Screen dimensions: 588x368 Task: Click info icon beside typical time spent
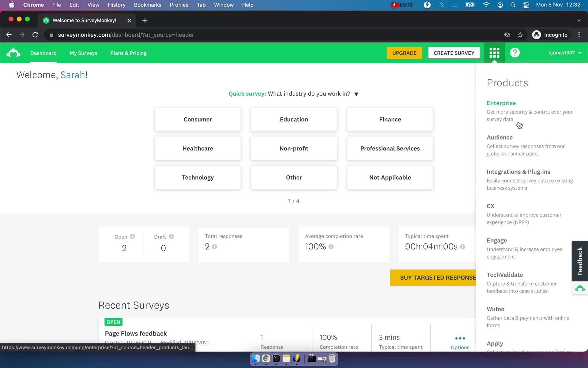point(463,247)
